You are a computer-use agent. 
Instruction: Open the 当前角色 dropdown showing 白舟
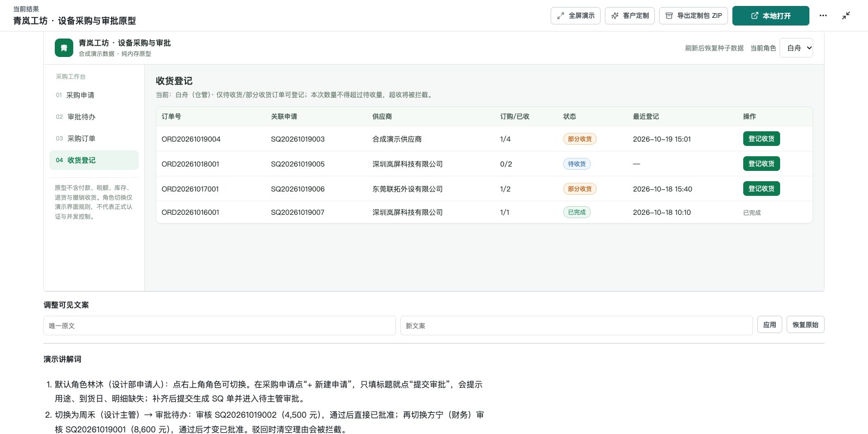point(796,48)
